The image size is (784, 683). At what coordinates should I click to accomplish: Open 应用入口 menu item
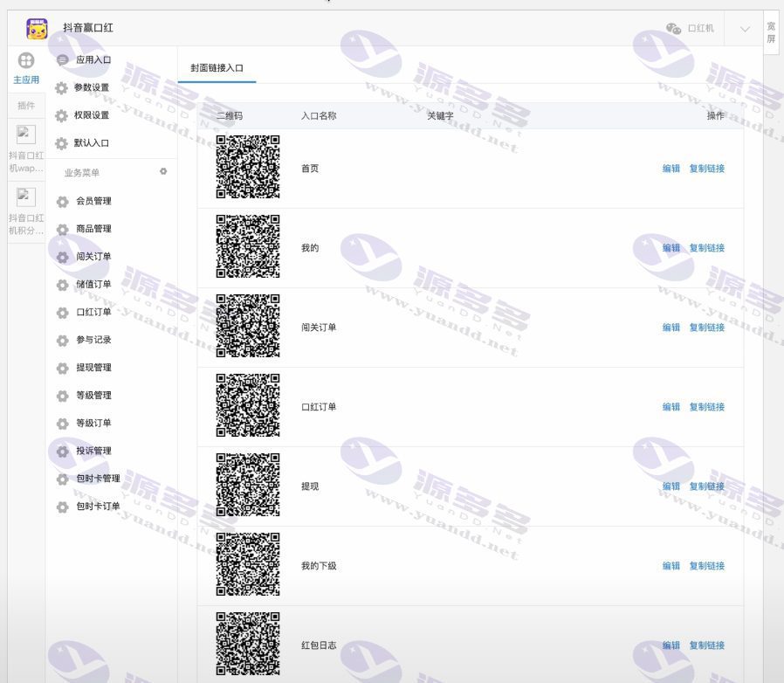pos(93,60)
